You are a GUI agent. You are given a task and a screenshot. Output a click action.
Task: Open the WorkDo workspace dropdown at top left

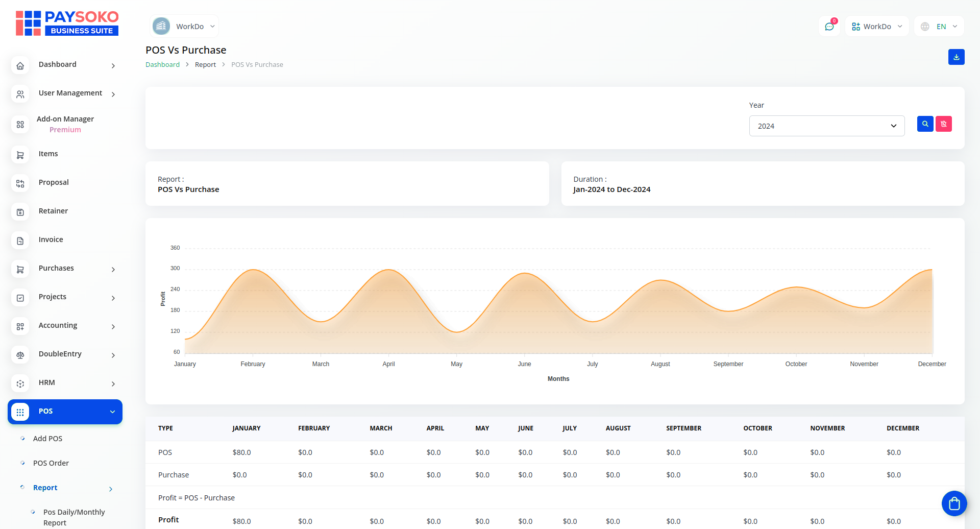click(184, 27)
